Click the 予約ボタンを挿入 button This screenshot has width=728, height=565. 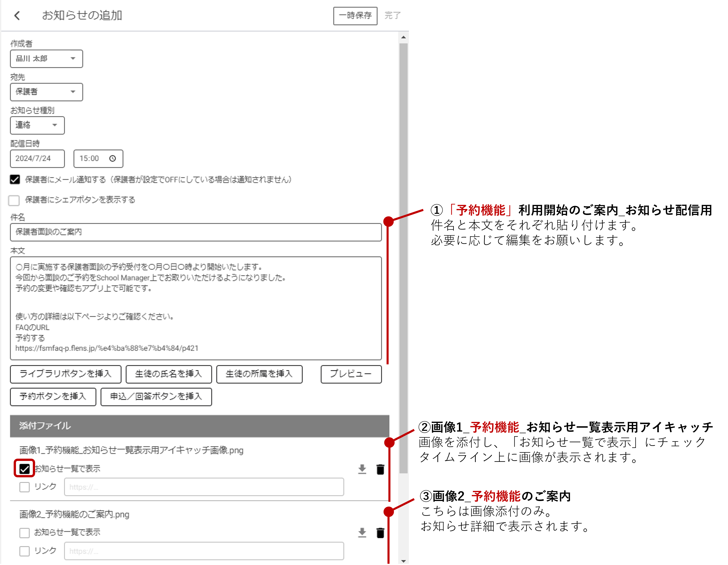[53, 396]
